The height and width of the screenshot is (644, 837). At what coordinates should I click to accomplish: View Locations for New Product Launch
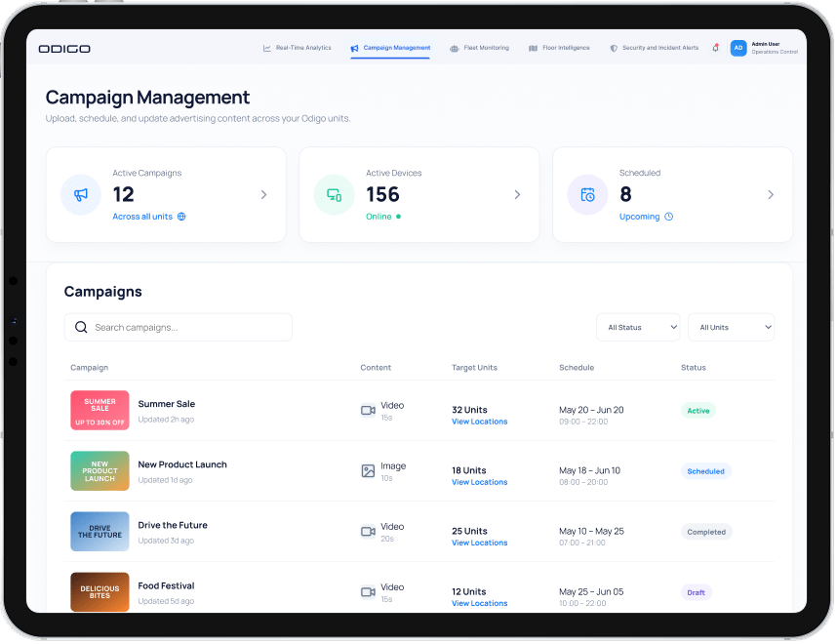tap(479, 483)
